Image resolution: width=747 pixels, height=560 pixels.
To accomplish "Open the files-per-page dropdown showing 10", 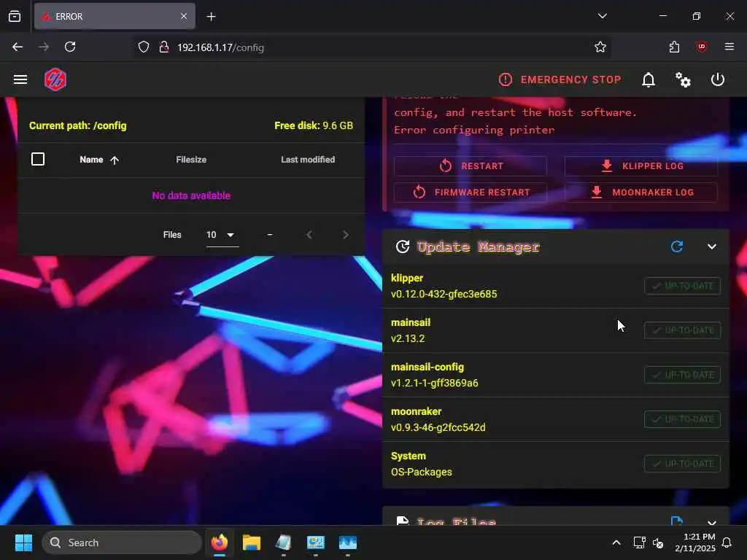I will pyautogui.click(x=222, y=235).
